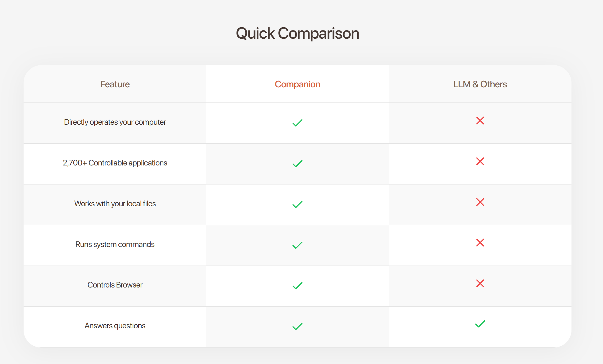Viewport: 603px width, 364px height.
Task: Select the LLM & Others column header
Action: pos(480,84)
